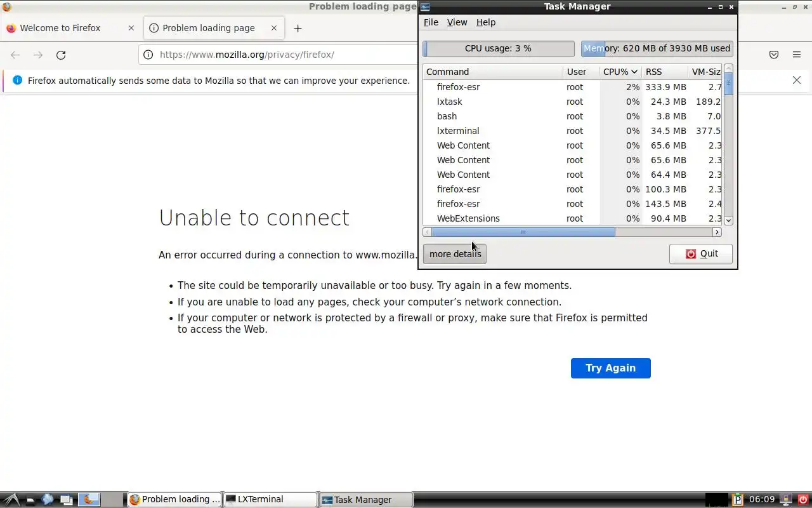812x508 pixels.
Task: Open the Help menu in Task Manager
Action: tap(486, 22)
